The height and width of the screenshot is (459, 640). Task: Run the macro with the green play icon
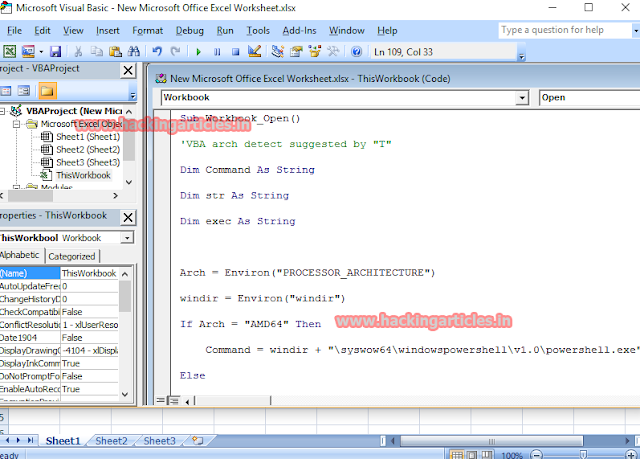point(199,52)
